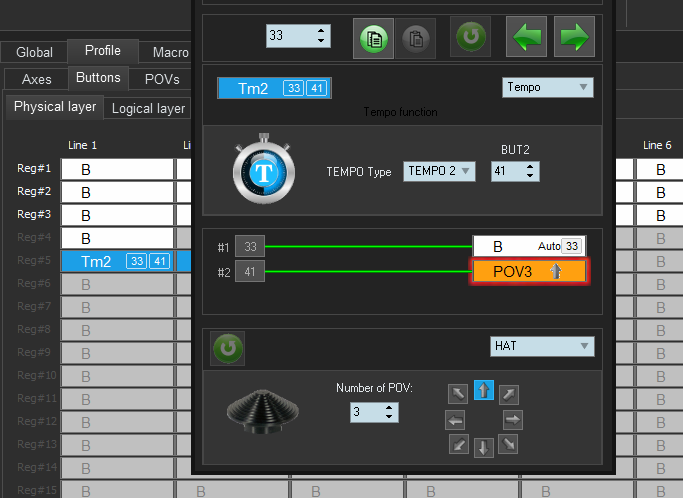Screen dimensions: 683x498
Task: Click the black hat switch image
Action: click(x=263, y=411)
